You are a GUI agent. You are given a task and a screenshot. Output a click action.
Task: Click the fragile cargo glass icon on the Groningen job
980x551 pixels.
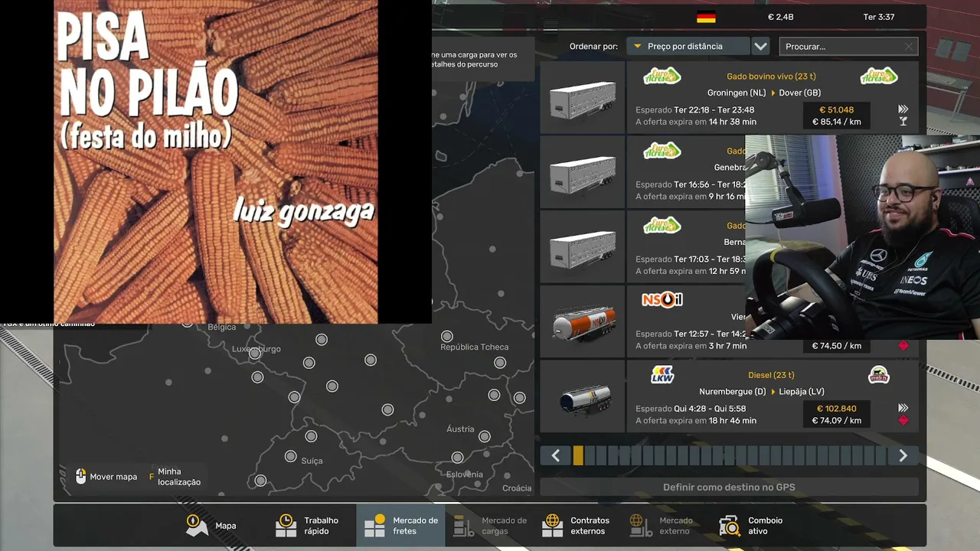[903, 121]
